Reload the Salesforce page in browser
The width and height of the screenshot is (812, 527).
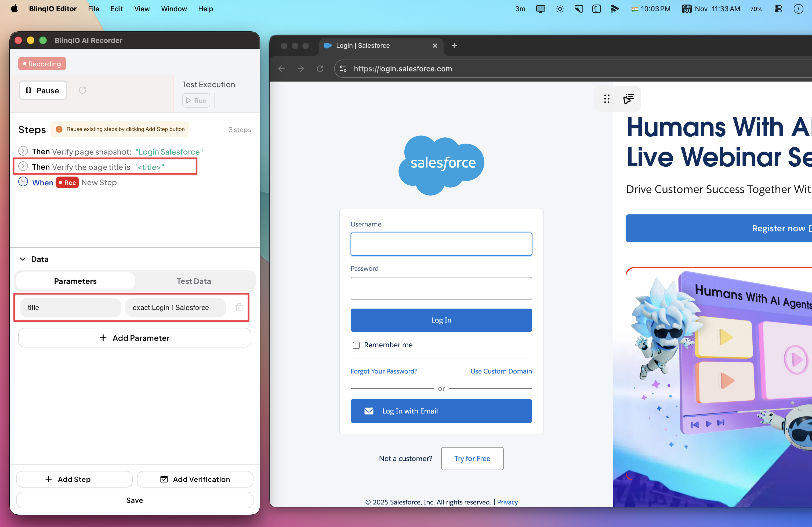click(x=320, y=69)
